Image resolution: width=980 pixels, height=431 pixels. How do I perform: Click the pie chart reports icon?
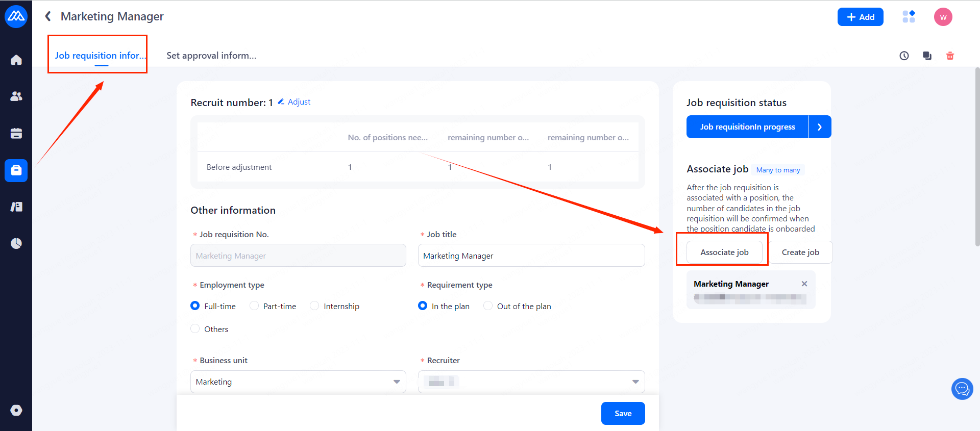16,243
